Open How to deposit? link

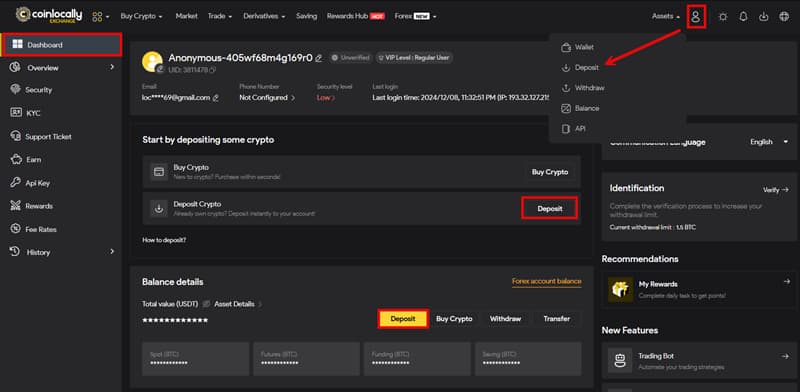(x=164, y=239)
